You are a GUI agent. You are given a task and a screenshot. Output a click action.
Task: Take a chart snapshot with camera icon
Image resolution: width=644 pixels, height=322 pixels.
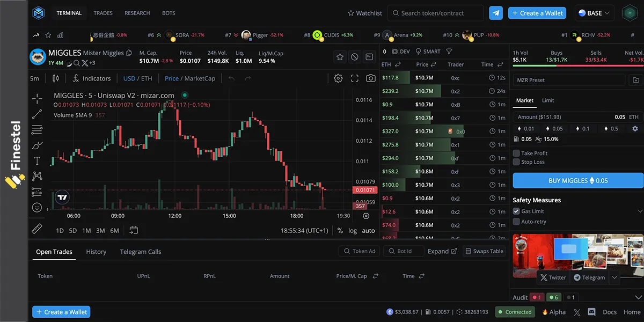[371, 78]
